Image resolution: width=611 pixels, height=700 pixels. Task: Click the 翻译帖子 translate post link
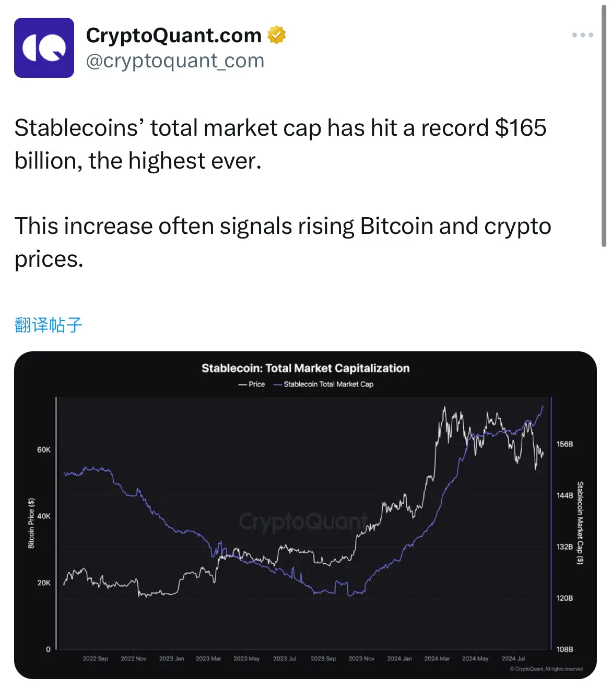pos(49,325)
